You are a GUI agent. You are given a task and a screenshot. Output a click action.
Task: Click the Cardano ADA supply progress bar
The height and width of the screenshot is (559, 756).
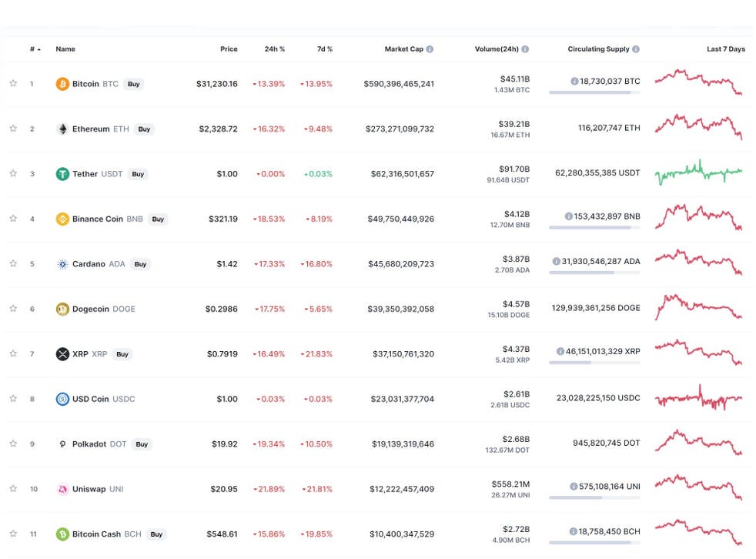click(x=594, y=273)
